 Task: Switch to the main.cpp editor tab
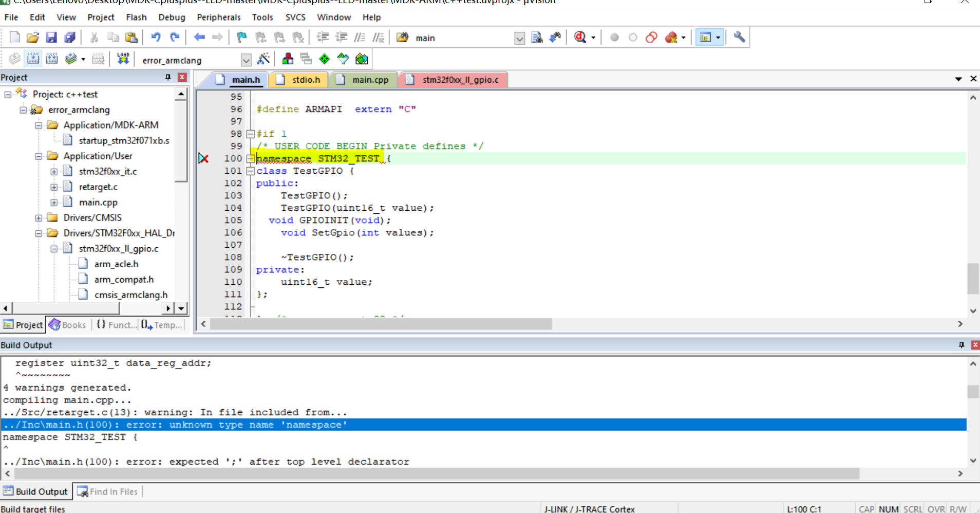click(371, 80)
